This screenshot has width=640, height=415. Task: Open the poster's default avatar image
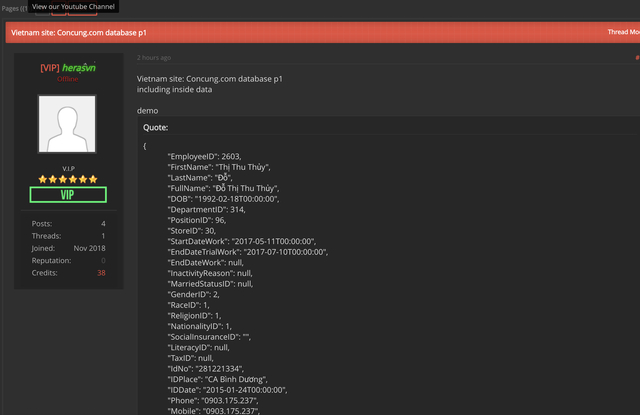tap(67, 124)
